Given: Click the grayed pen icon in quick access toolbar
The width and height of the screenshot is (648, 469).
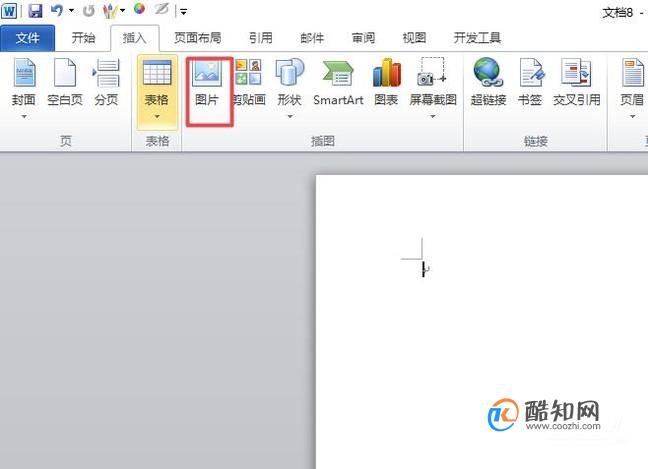Looking at the screenshot, I should 162,9.
